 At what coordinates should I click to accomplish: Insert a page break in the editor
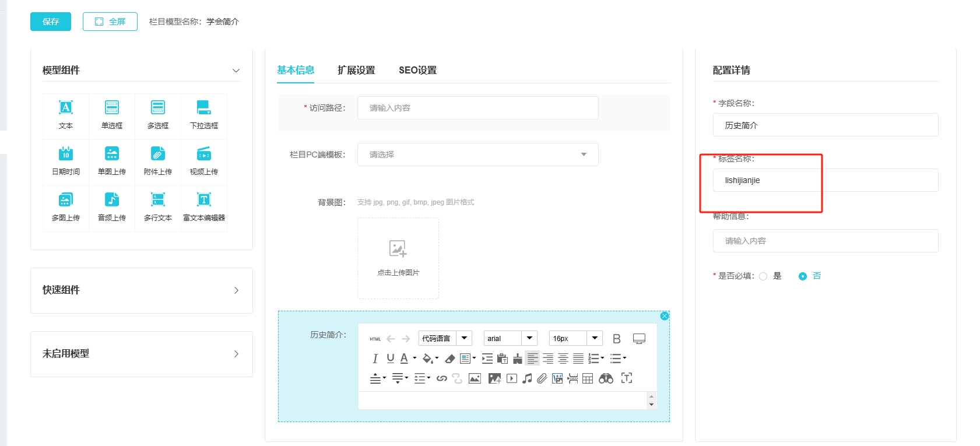coord(572,378)
